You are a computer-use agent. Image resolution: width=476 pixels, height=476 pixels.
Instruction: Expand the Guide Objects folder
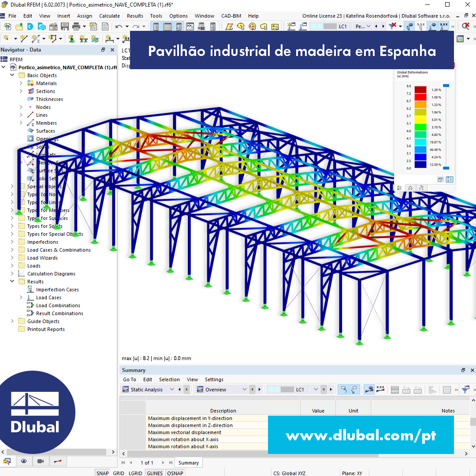pos(12,321)
